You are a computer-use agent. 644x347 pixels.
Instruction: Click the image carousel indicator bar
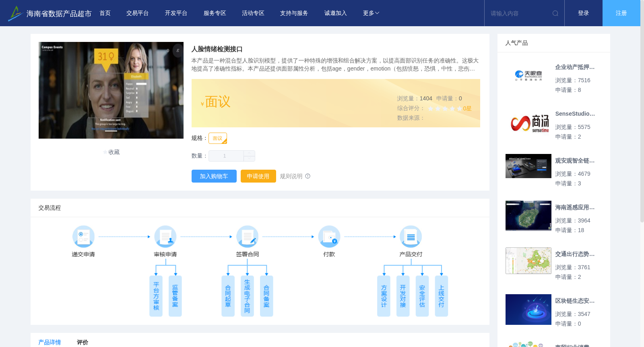111,131
